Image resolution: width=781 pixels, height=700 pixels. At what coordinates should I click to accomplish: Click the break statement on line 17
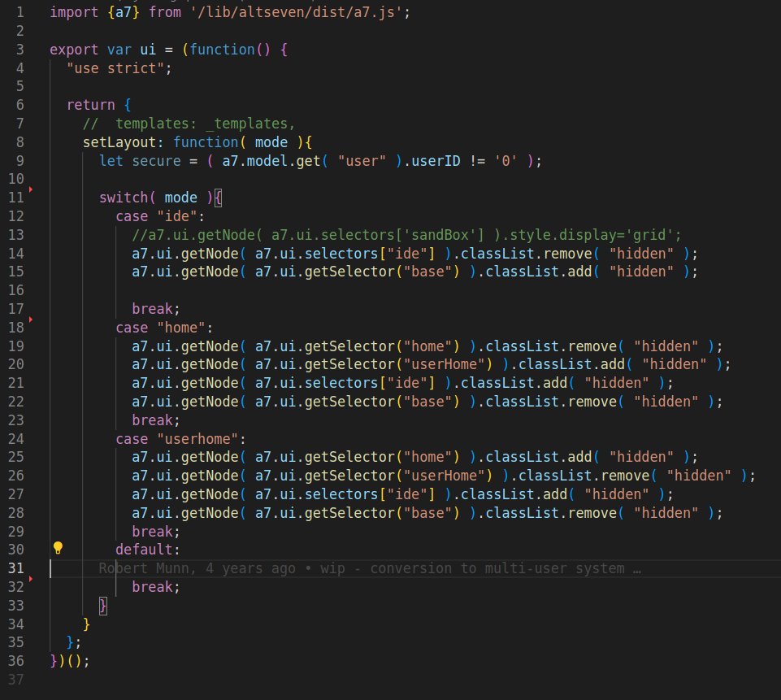[155, 309]
